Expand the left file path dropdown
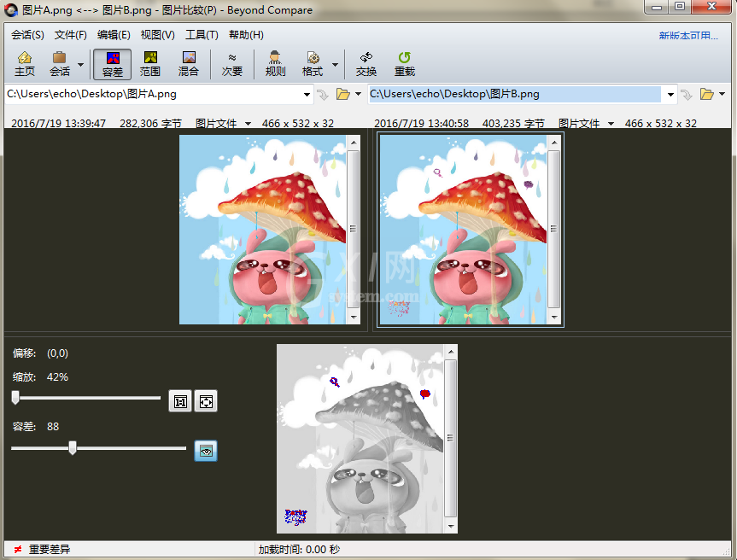 pos(307,95)
